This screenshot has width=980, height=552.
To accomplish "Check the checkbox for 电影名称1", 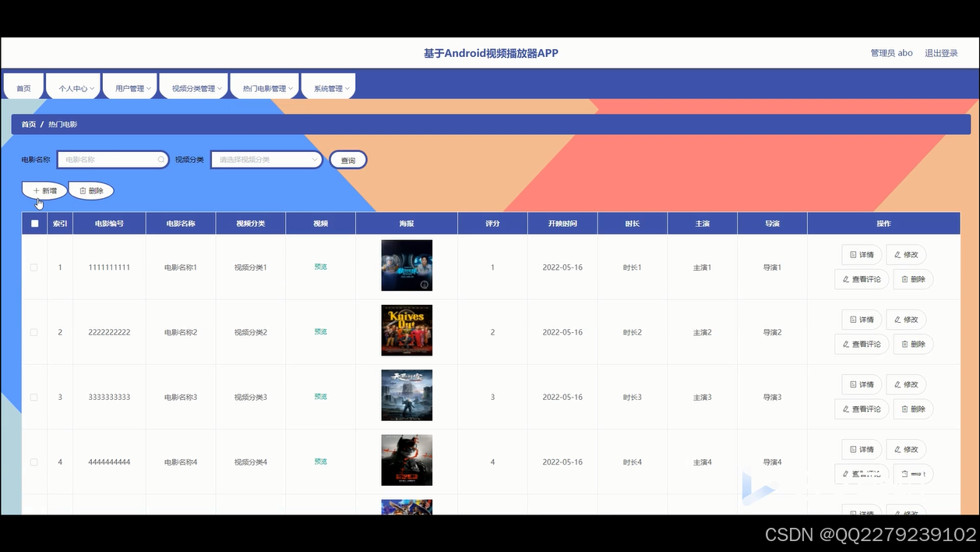I will 33,267.
